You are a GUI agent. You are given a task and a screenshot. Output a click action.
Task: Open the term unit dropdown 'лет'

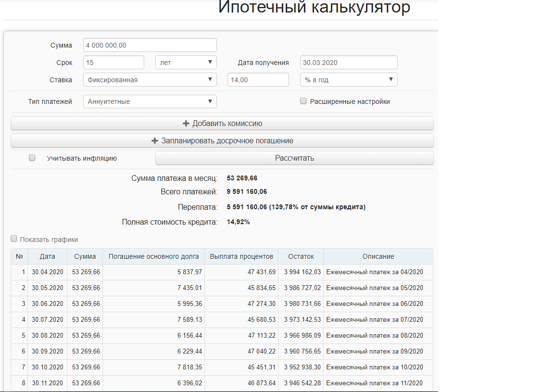click(186, 63)
